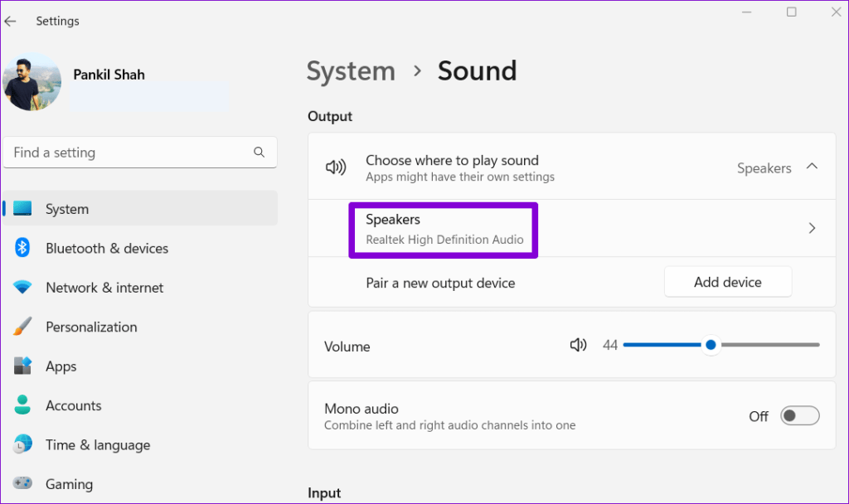This screenshot has height=504, width=849.
Task: Open Bluetooth & devices settings
Action: point(22,248)
